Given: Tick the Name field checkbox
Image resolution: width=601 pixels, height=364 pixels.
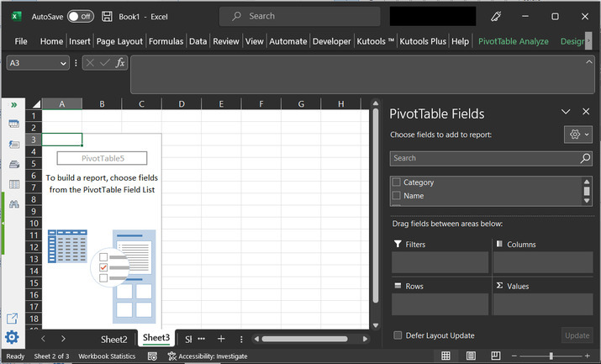Looking at the screenshot, I should coord(397,196).
